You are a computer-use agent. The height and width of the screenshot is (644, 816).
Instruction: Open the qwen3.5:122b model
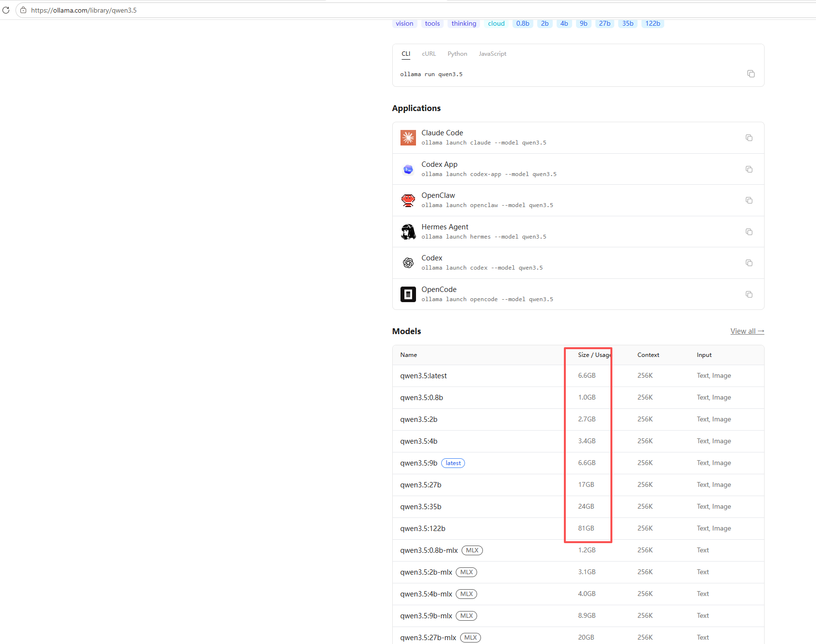(422, 529)
